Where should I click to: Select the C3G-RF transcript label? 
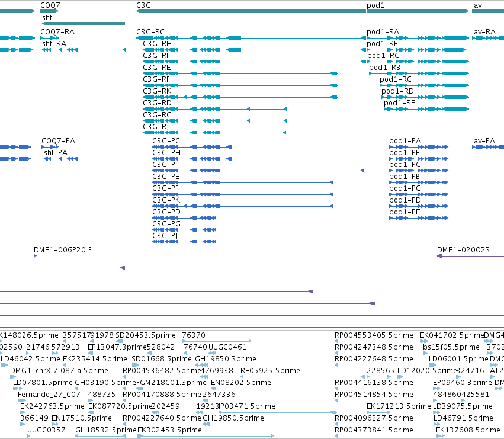pyautogui.click(x=156, y=79)
